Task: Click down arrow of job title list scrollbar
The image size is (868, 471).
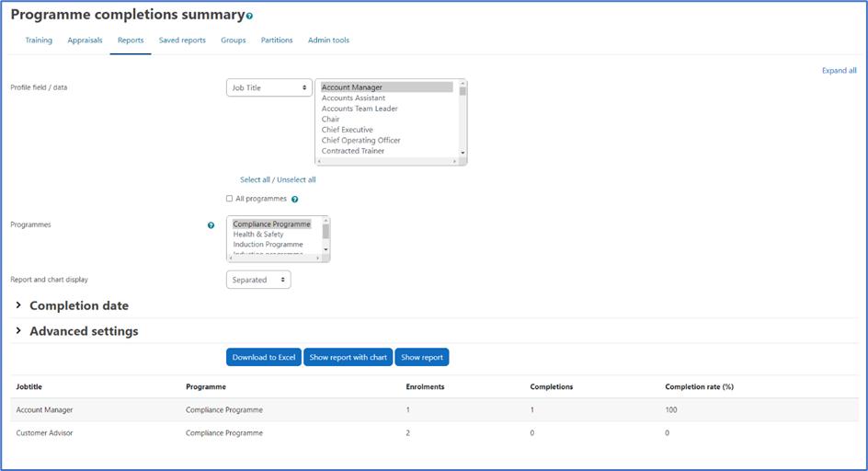Action: click(x=463, y=153)
